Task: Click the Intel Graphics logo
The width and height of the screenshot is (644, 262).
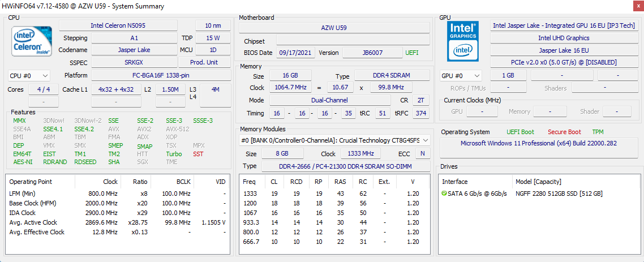Action: coord(463,41)
